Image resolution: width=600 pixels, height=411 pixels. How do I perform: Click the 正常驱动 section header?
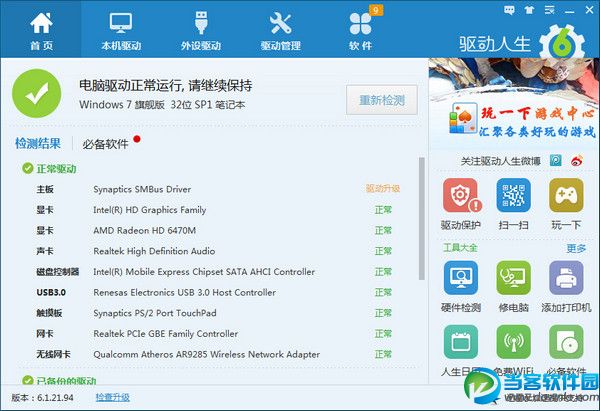click(49, 168)
